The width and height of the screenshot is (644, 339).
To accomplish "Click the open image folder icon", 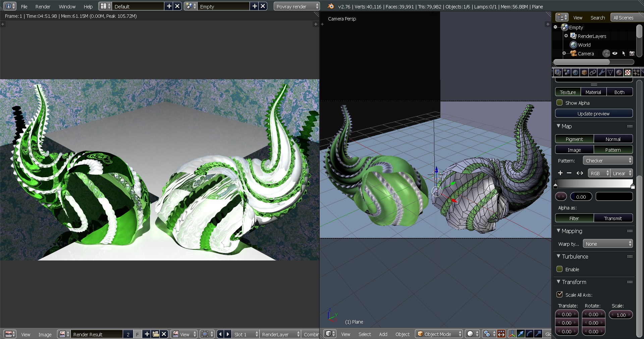I will (156, 334).
